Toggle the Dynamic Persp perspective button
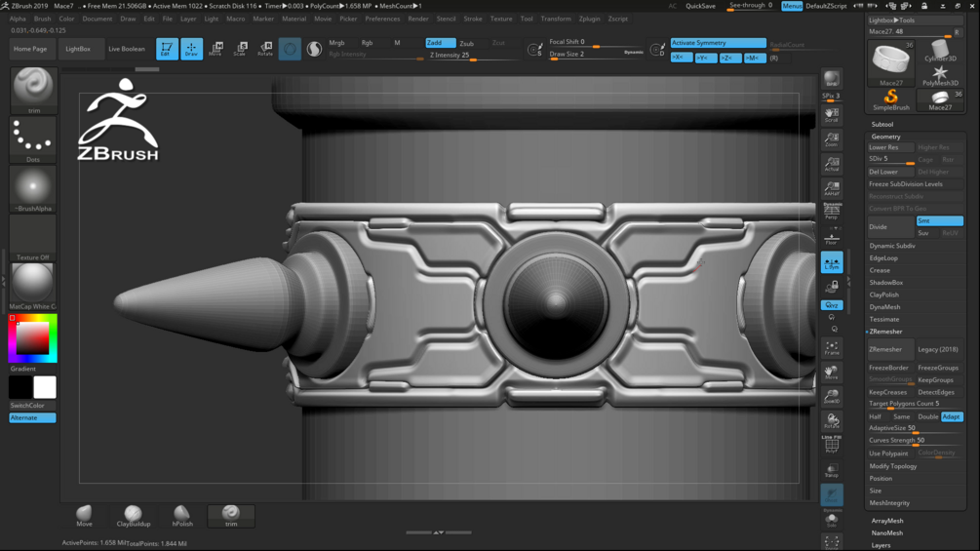 831,212
